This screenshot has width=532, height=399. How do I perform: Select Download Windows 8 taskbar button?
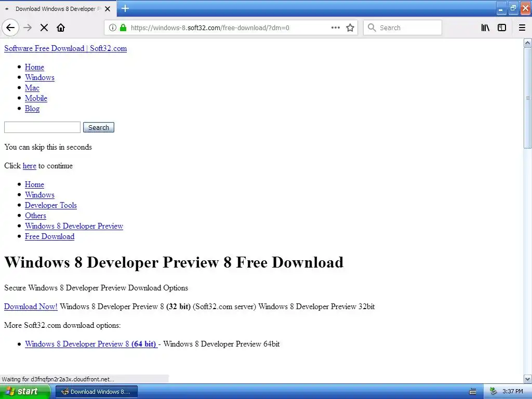96,392
